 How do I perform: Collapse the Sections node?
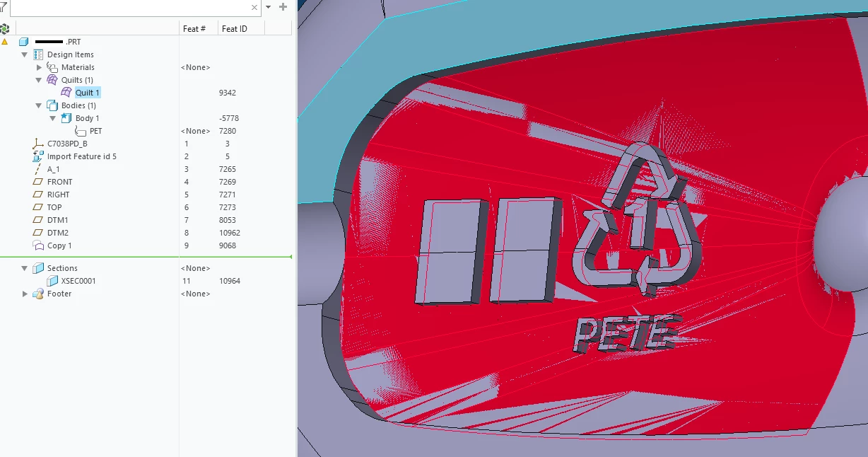(x=24, y=268)
